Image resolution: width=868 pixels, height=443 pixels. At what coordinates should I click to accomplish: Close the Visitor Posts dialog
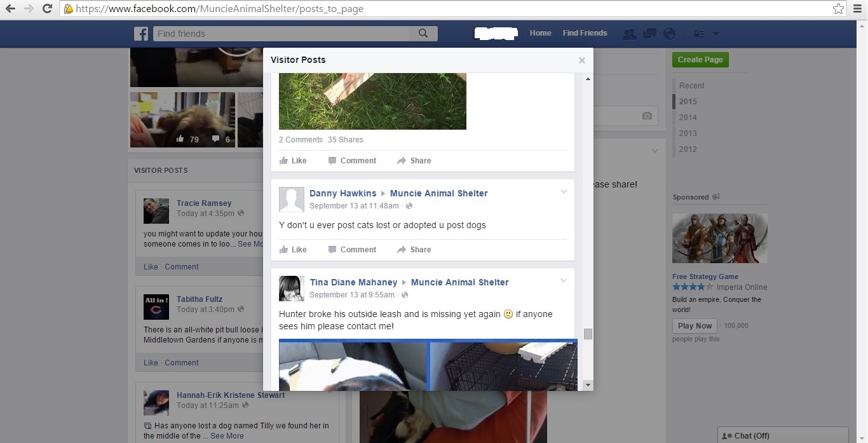click(x=581, y=60)
